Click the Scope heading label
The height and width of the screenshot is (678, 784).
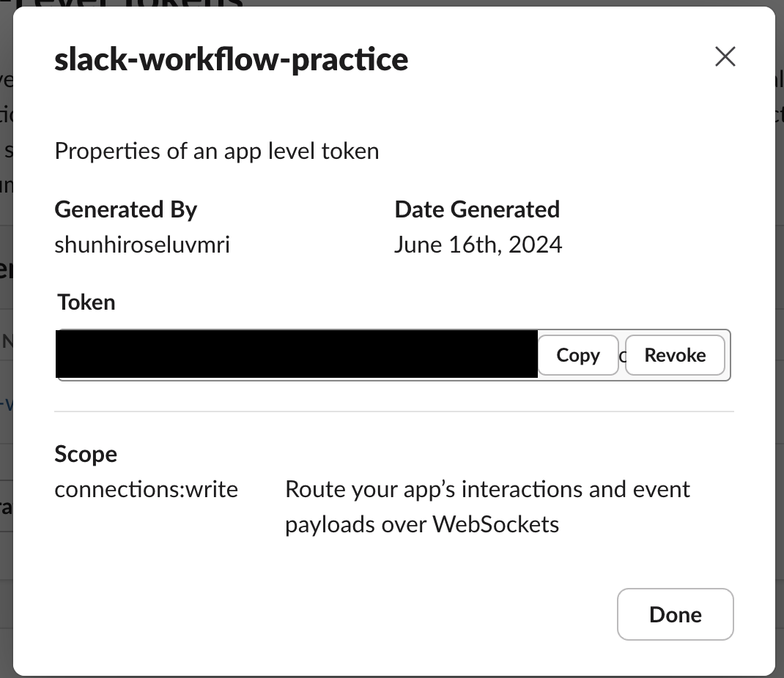tap(86, 454)
